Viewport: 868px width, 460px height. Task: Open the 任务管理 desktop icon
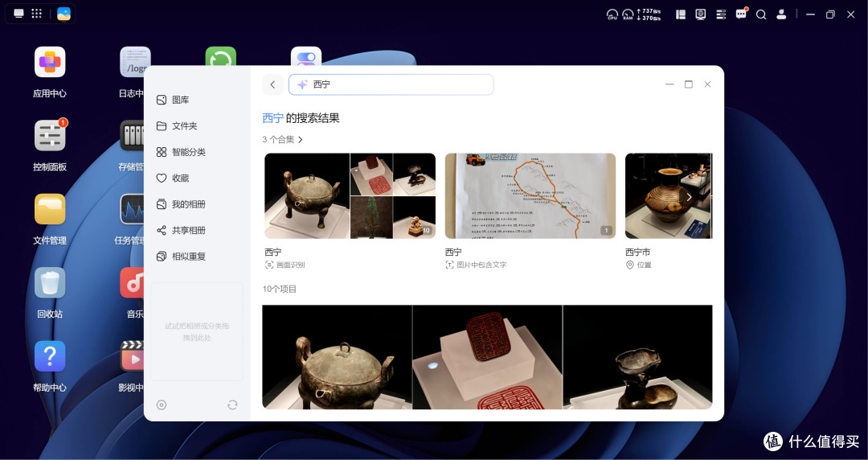tap(133, 210)
